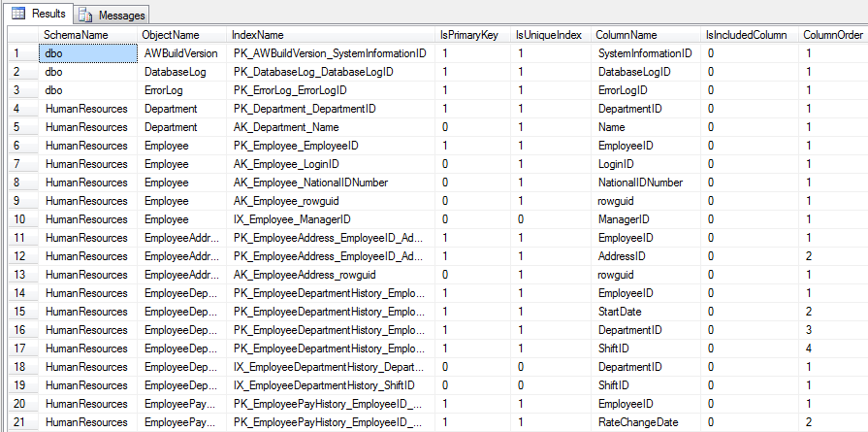This screenshot has height=432, width=868.
Task: Select the dbo schema cell in row 1
Action: pos(54,53)
